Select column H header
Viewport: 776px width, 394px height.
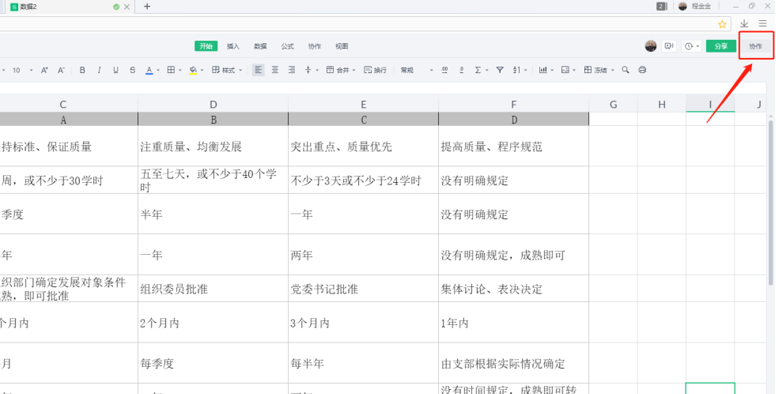[x=662, y=104]
